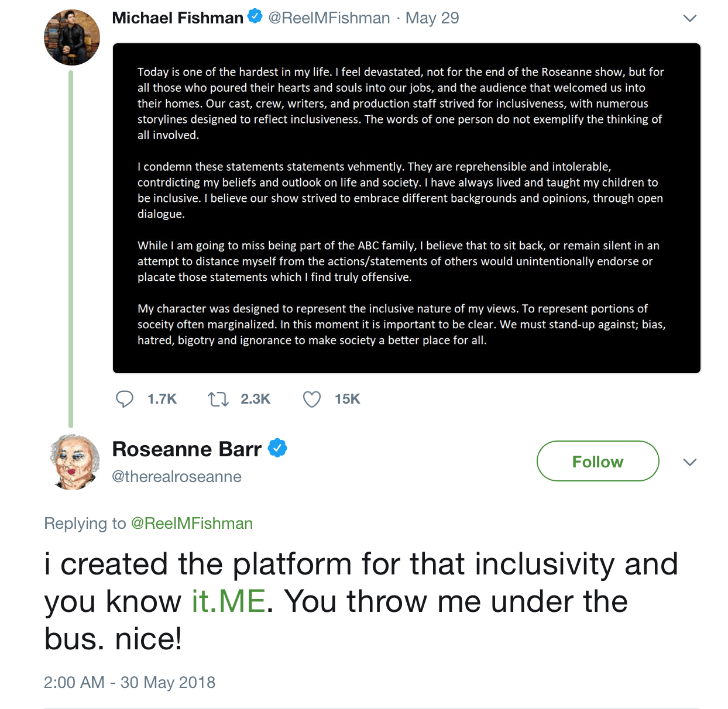
Task: Expand options chevron beside Follow button
Action: (690, 462)
